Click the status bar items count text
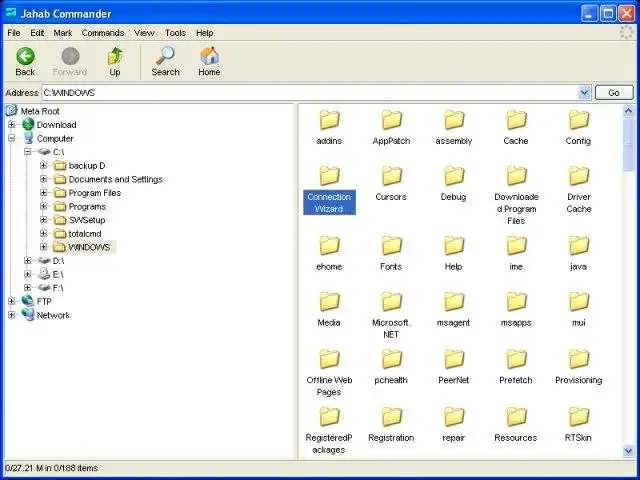 click(x=52, y=468)
